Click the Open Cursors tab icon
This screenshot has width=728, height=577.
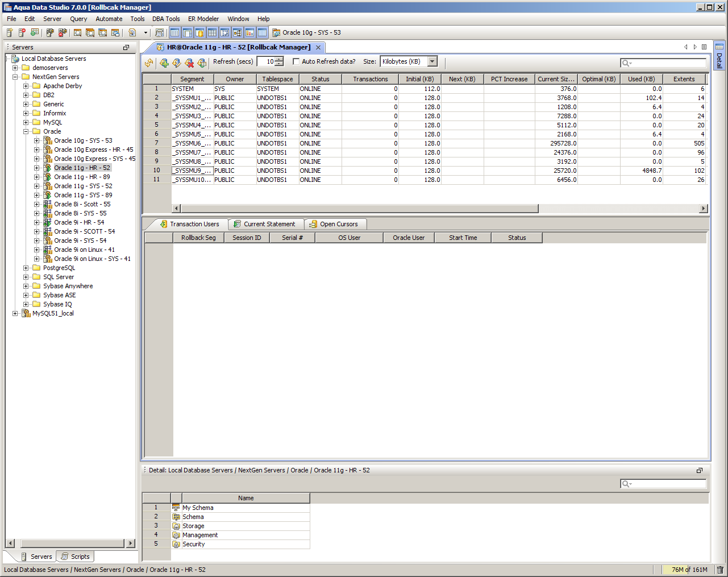click(313, 224)
